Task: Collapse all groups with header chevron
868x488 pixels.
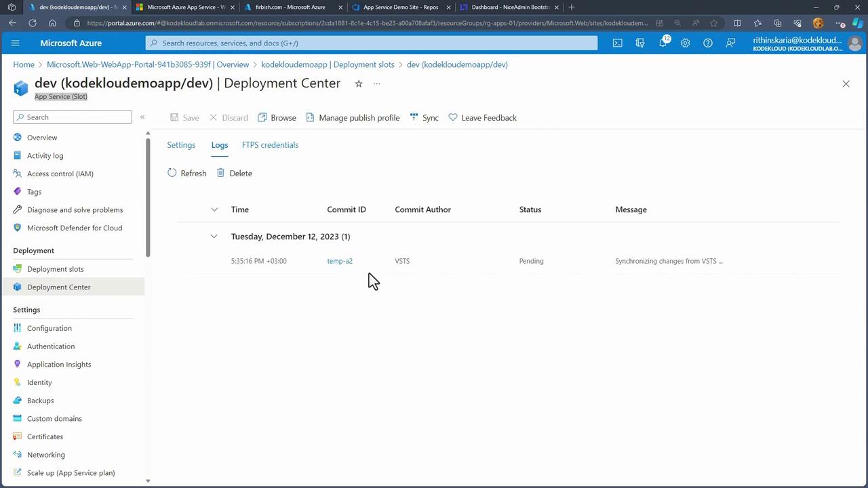Action: point(214,209)
